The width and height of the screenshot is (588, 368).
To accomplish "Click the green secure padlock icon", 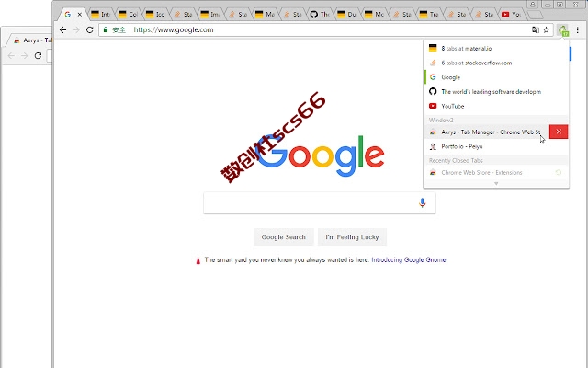I will coord(106,29).
